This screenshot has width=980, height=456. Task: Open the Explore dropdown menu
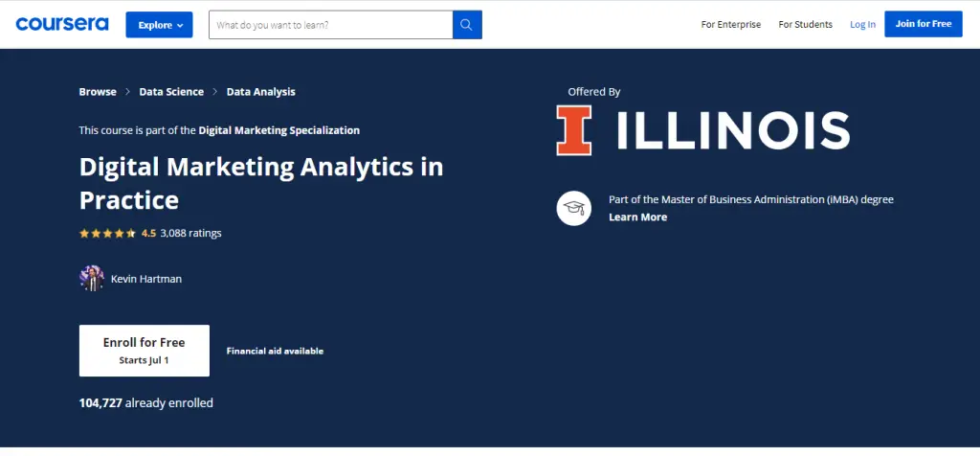tap(159, 25)
